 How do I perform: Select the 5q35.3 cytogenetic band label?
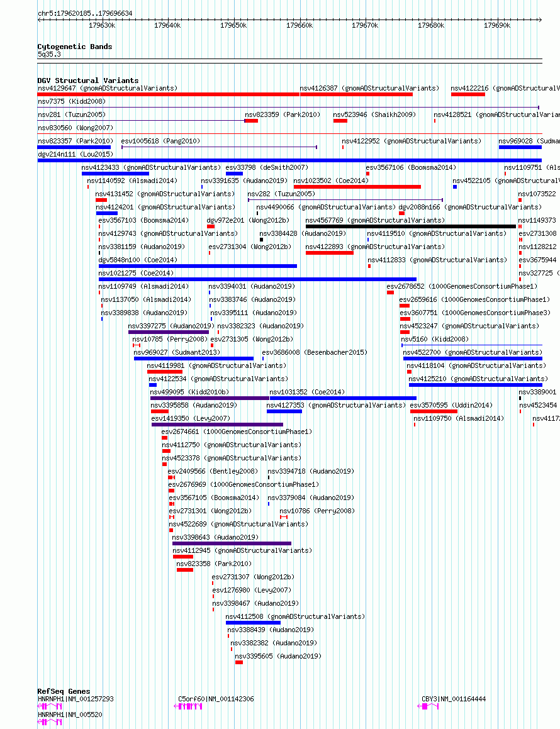pyautogui.click(x=49, y=54)
